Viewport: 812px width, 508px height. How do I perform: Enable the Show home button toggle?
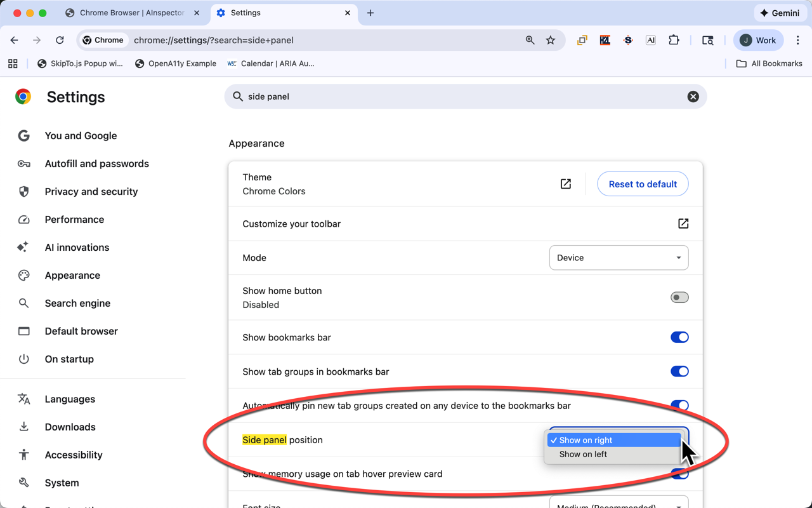pos(679,297)
